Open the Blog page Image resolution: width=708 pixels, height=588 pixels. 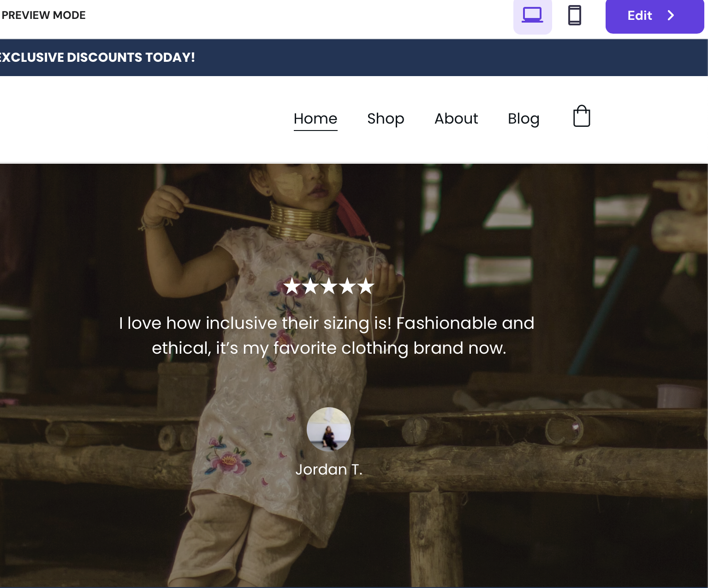click(x=524, y=119)
